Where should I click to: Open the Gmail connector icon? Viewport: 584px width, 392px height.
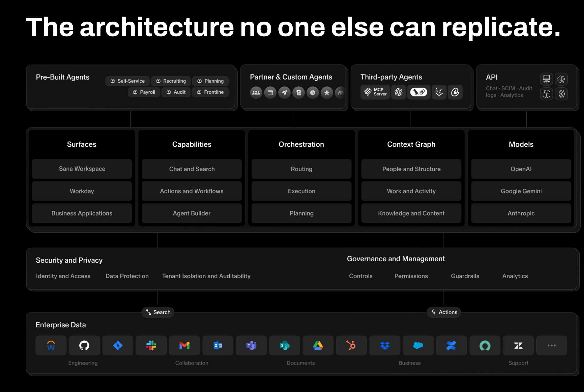pyautogui.click(x=184, y=345)
